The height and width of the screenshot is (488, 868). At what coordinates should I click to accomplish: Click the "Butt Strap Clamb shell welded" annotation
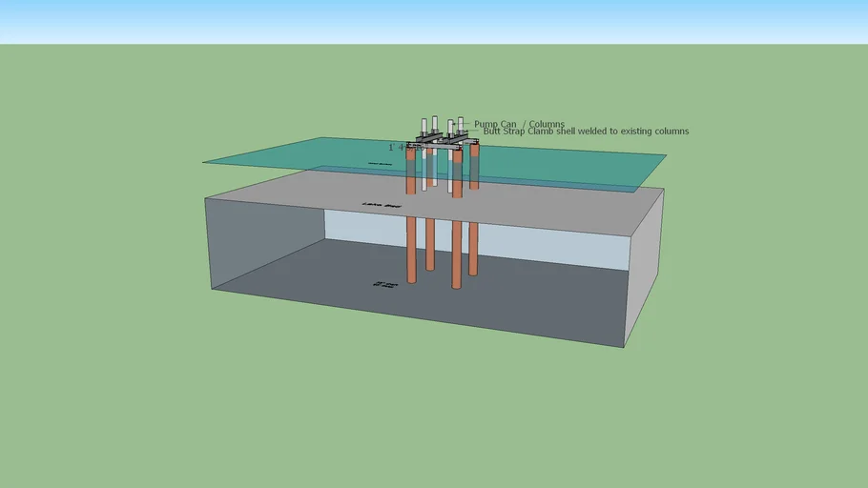pyautogui.click(x=586, y=132)
